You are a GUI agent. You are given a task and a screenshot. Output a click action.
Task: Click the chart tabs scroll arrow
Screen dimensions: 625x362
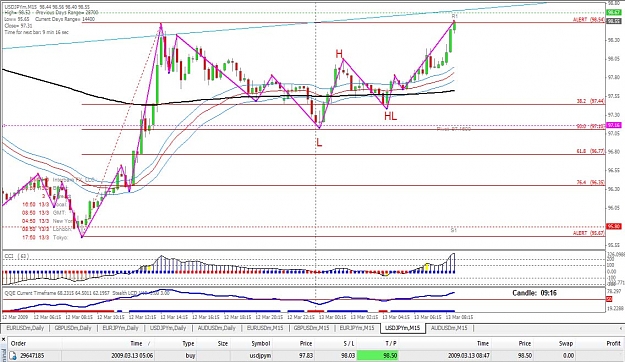click(620, 328)
